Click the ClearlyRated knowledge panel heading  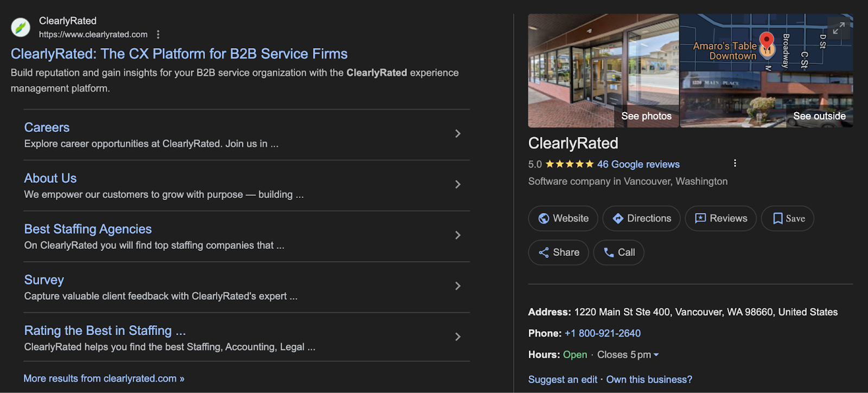(x=573, y=143)
